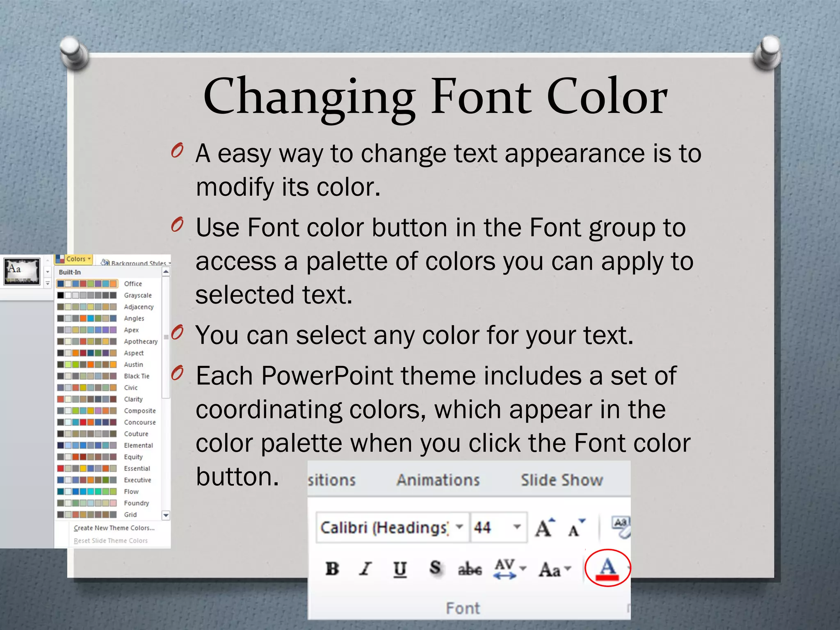Image resolution: width=840 pixels, height=630 pixels.
Task: Click the theme list scroll-down arrow
Action: (166, 515)
